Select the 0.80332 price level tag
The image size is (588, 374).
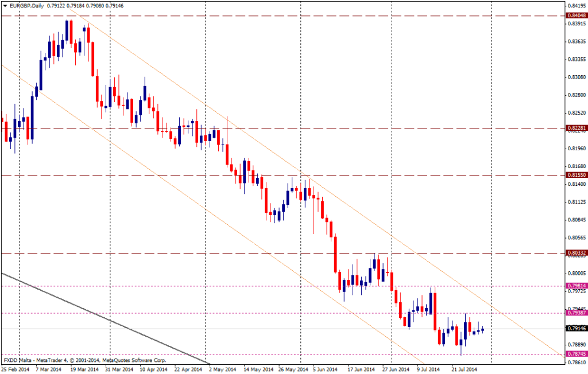[576, 252]
